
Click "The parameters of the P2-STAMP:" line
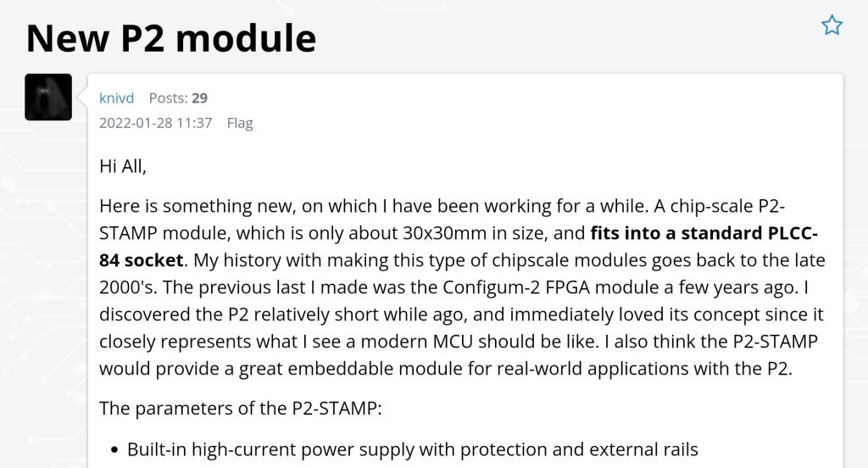(x=241, y=408)
